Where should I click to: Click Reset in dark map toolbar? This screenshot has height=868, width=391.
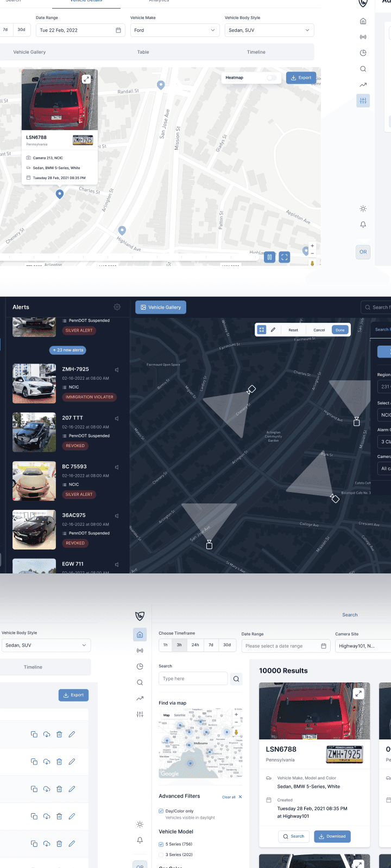pos(293,330)
